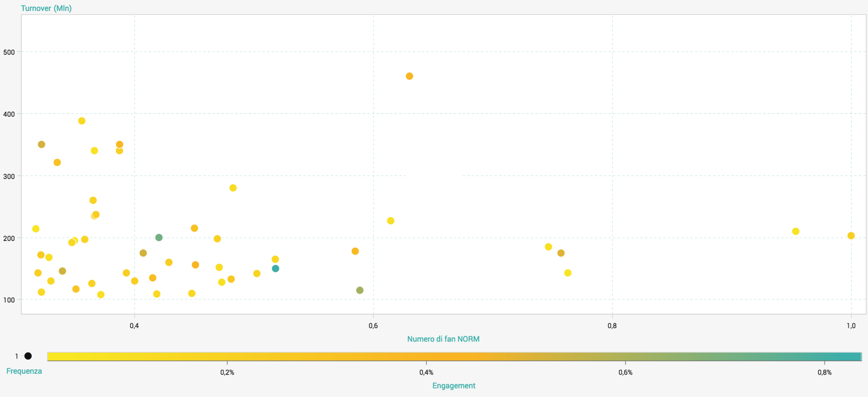Select the orange point near turnover 320
Viewport: 868px width, 397px height.
pyautogui.click(x=57, y=163)
